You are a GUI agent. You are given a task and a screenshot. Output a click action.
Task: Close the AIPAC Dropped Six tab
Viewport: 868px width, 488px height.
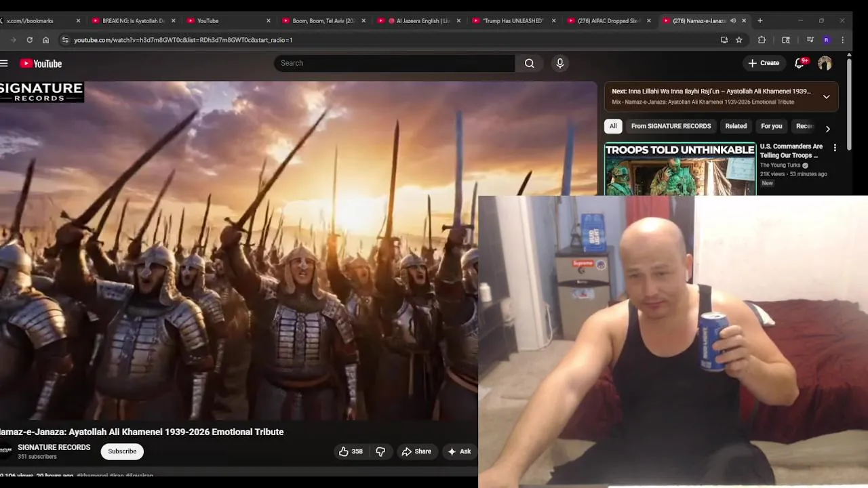pos(649,21)
